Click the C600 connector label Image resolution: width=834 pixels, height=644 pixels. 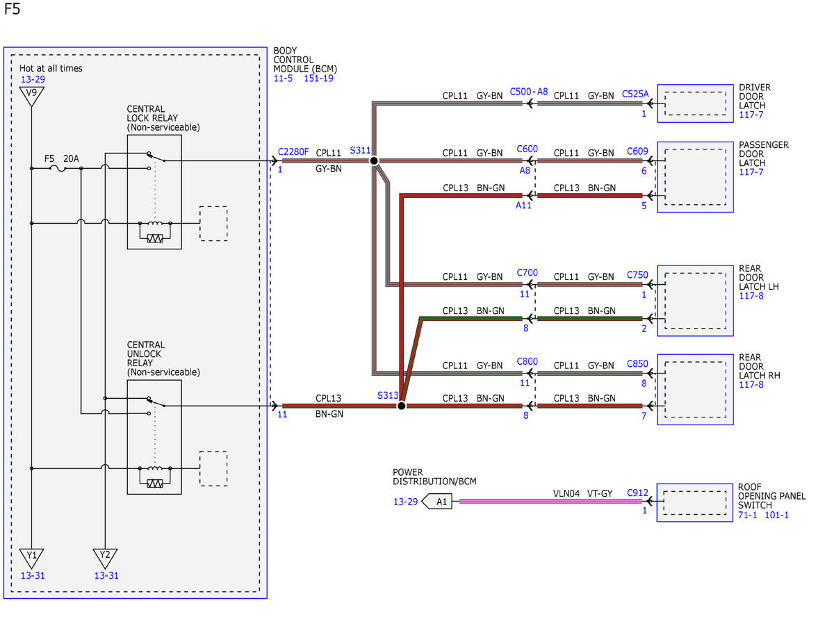point(528,149)
